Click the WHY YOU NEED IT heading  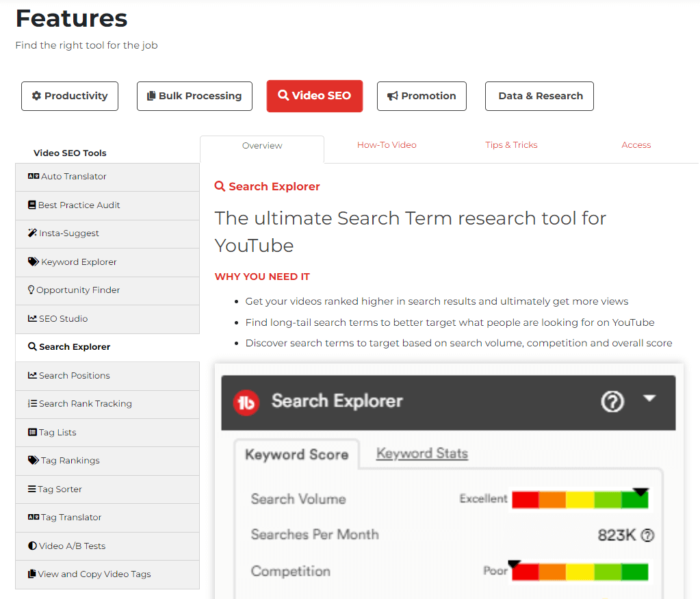tap(262, 277)
